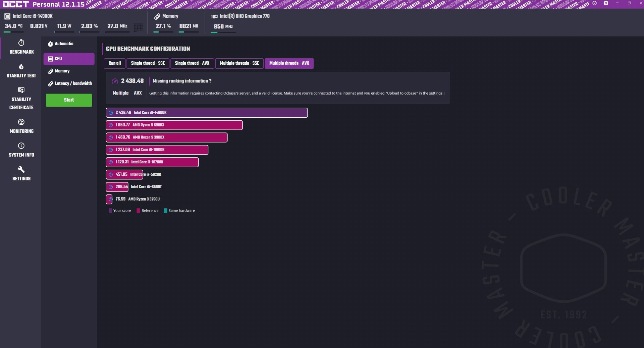644x348 pixels.
Task: Switch to Single thread - SSE tab
Action: pyautogui.click(x=148, y=63)
